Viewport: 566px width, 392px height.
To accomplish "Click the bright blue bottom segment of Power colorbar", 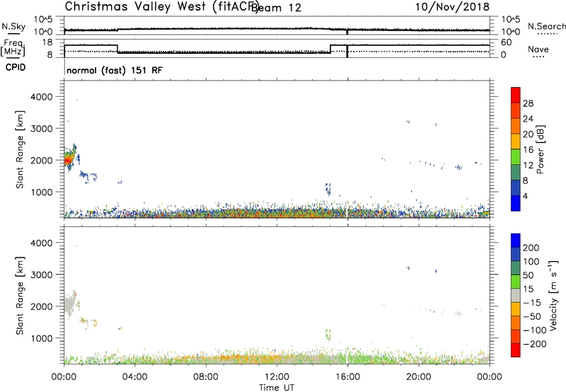I will pos(516,203).
